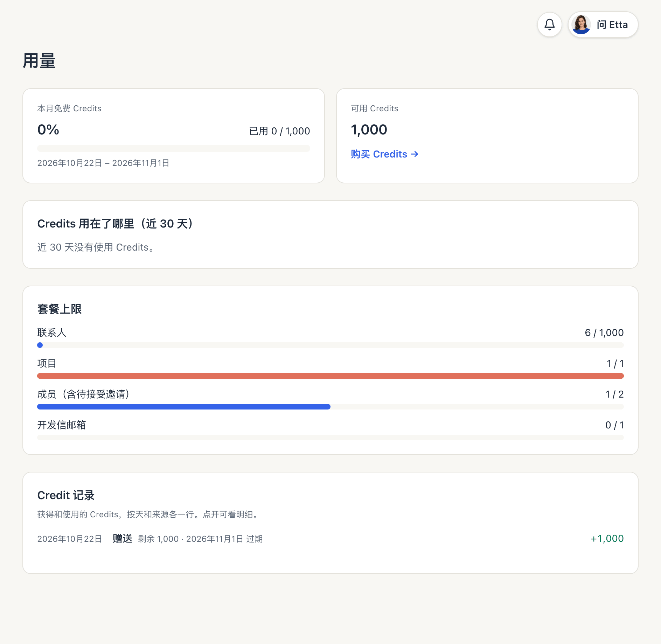
Task: Click 剩余 1,000 · 2026年11月1日 过期 text
Action: click(200, 539)
